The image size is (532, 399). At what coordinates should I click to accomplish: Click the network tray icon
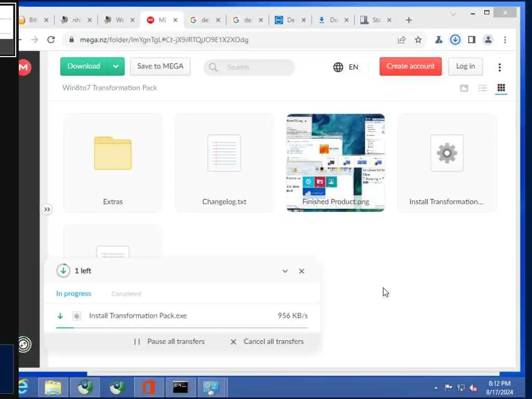[x=461, y=388]
